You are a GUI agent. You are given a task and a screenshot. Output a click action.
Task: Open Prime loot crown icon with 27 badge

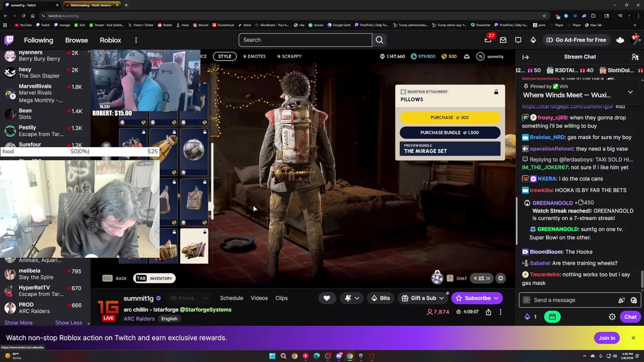pyautogui.click(x=488, y=40)
